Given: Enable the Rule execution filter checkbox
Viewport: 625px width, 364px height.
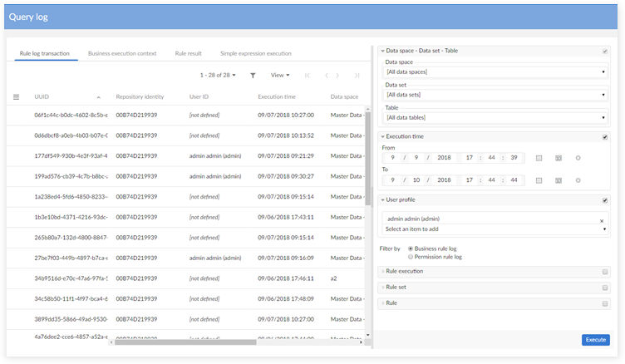Looking at the screenshot, I should click(x=605, y=272).
